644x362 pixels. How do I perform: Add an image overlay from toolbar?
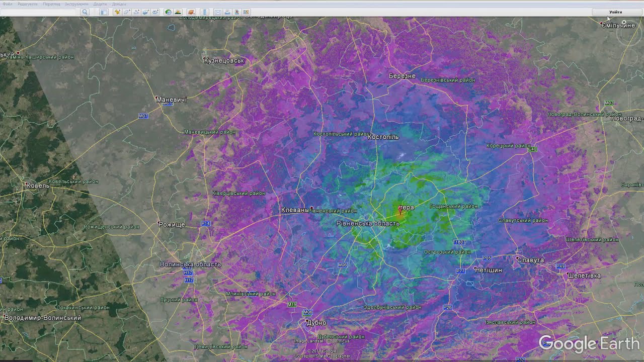coord(146,12)
